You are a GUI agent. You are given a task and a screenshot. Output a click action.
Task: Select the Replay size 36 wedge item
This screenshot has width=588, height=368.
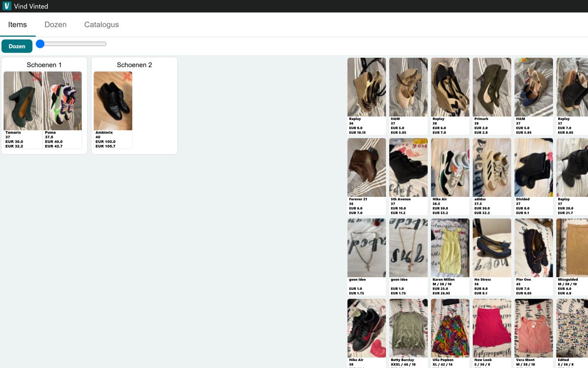[x=367, y=96]
